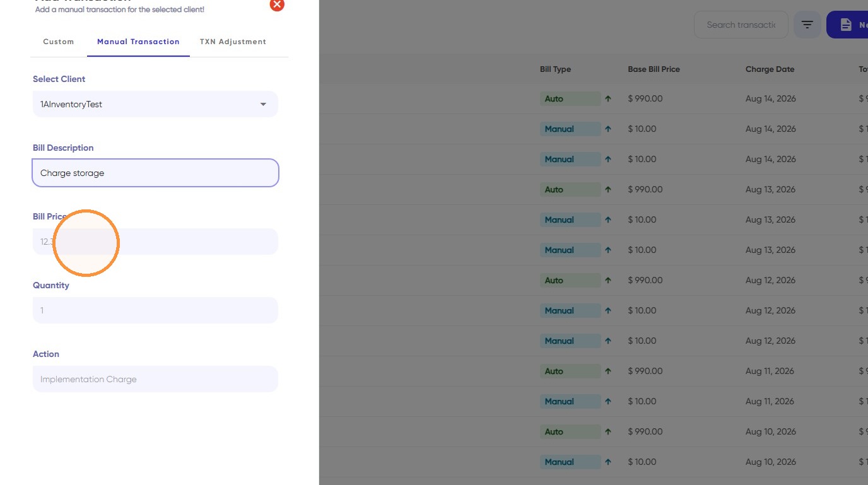Click the green arrow beside Aug 14 Auto row
This screenshot has width=868, height=485.
pyautogui.click(x=608, y=98)
